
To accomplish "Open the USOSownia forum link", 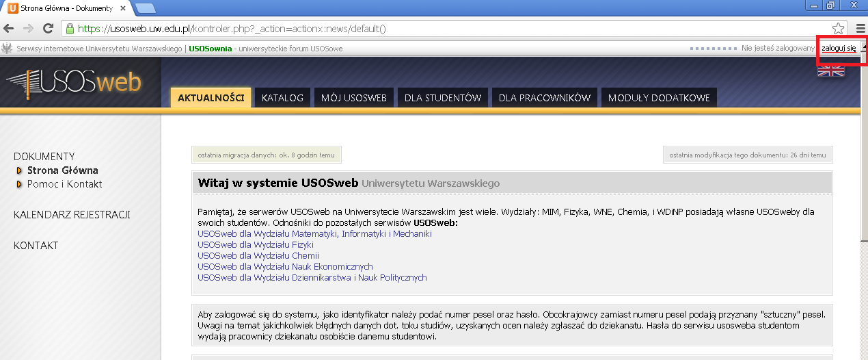I will click(x=210, y=49).
